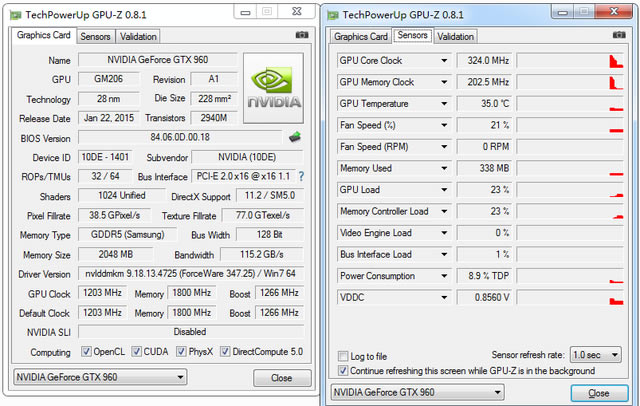Screen dimensions: 640x406
Task: Click the VDDC history graph
Action: click(570, 297)
